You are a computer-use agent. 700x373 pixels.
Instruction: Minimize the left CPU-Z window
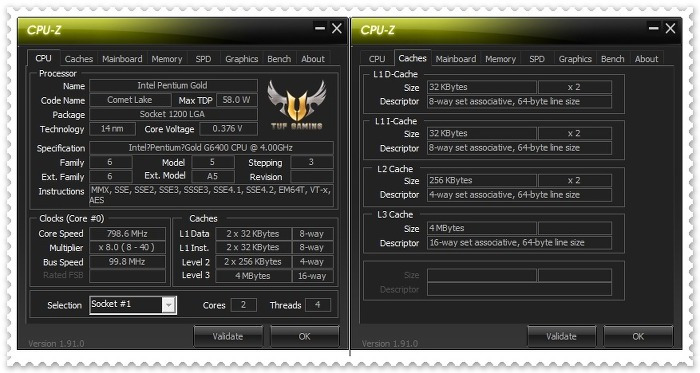[x=320, y=28]
